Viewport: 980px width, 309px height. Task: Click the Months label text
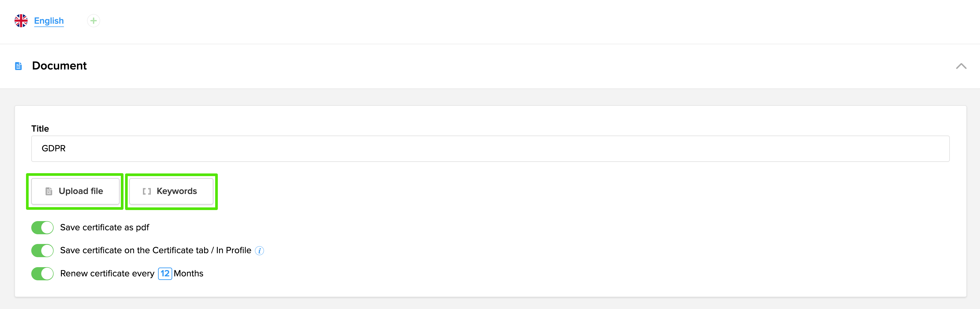pyautogui.click(x=188, y=273)
